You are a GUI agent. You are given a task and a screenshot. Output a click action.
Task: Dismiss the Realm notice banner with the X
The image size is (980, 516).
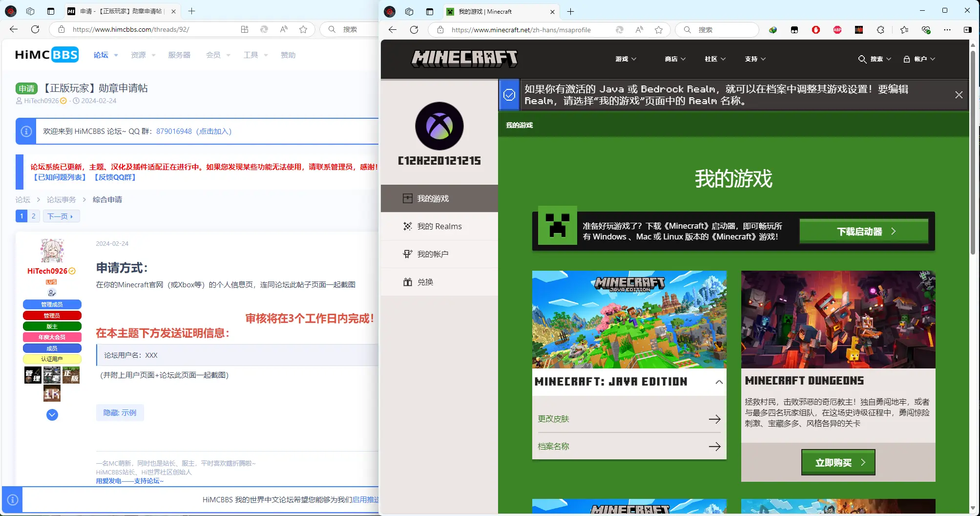click(x=959, y=95)
